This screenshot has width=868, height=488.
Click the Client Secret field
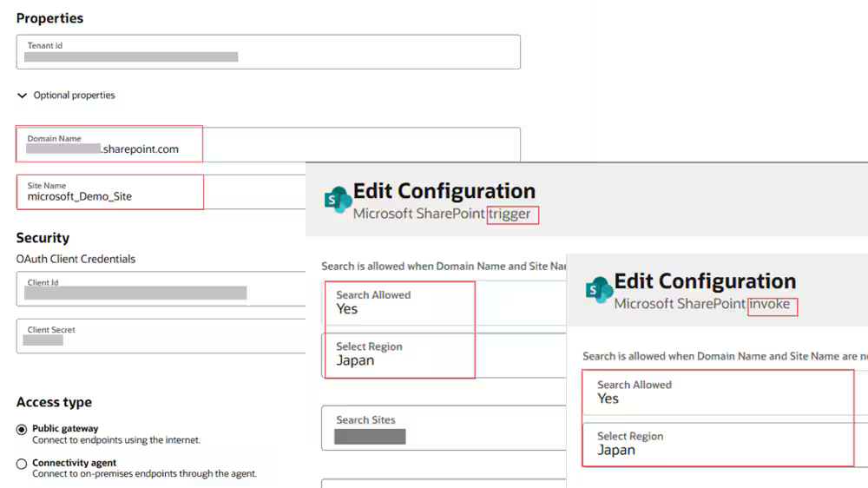[161, 336]
